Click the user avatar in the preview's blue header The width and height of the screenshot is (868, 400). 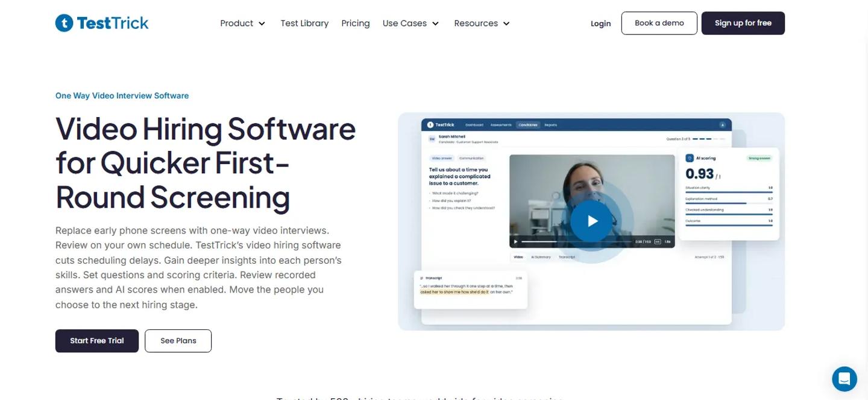(722, 125)
